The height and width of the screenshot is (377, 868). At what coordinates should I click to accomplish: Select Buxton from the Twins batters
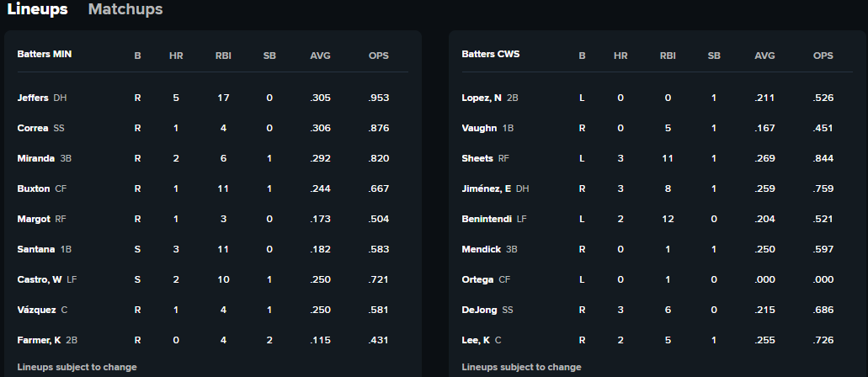tap(34, 188)
